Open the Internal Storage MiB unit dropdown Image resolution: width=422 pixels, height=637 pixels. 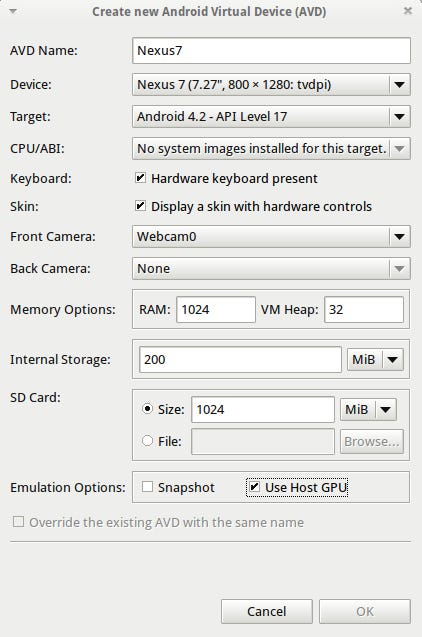click(x=375, y=360)
